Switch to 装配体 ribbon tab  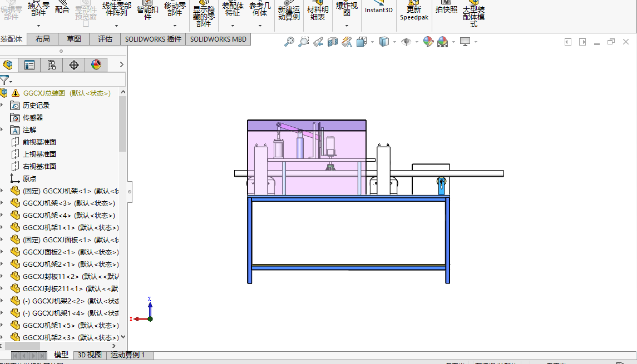[x=11, y=39]
